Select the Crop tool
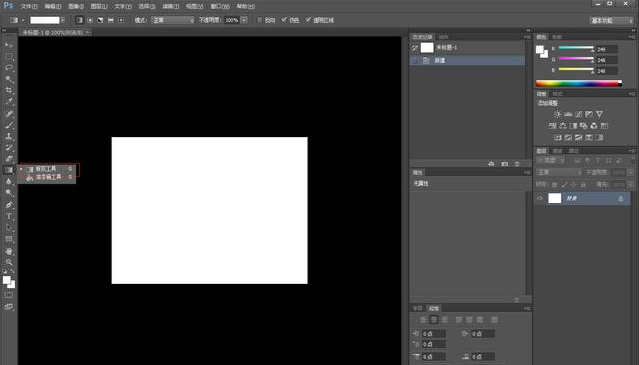The width and height of the screenshot is (639, 365). [x=9, y=90]
